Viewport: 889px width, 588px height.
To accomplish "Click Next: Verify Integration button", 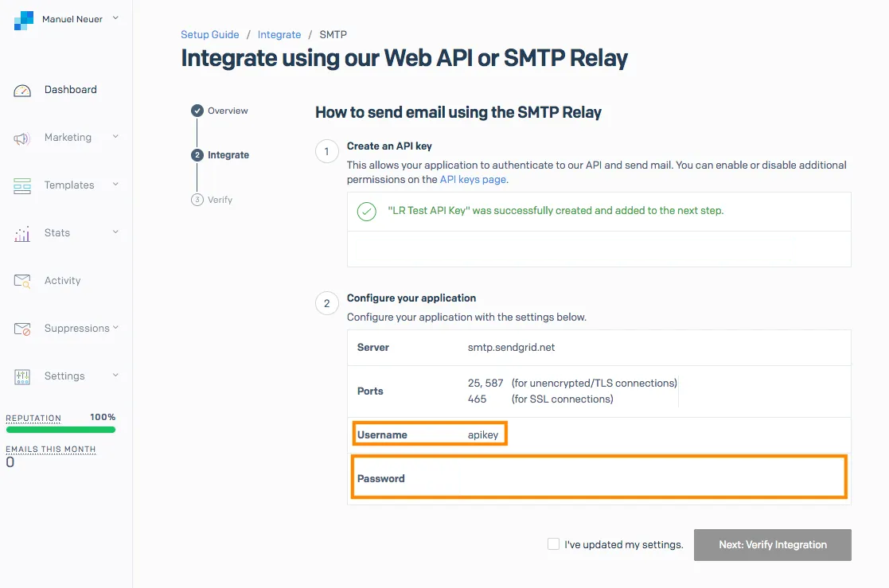I will click(773, 545).
